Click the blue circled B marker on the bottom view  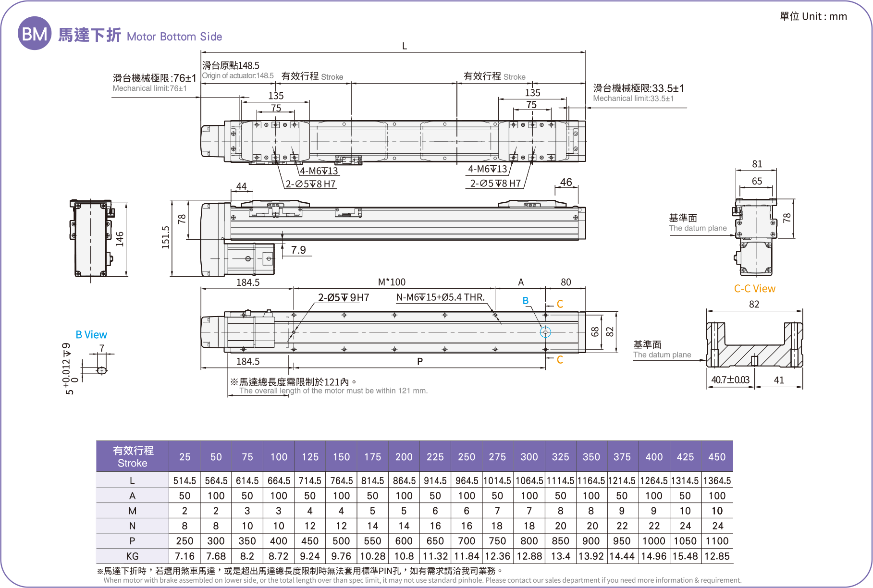(545, 332)
